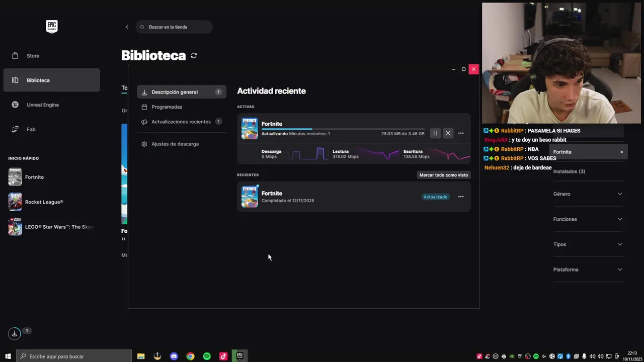Expand the Género filter
Image resolution: width=644 pixels, height=362 pixels.
[x=588, y=194]
